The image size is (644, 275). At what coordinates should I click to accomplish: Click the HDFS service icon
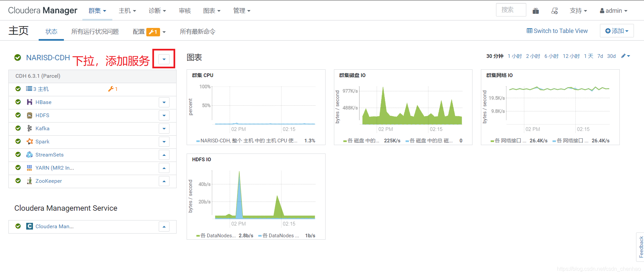tap(30, 115)
